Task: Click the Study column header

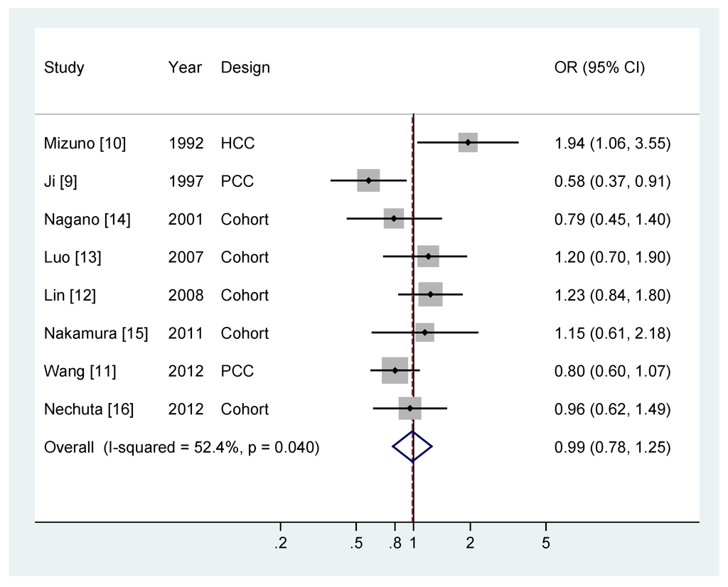Action: (x=64, y=68)
